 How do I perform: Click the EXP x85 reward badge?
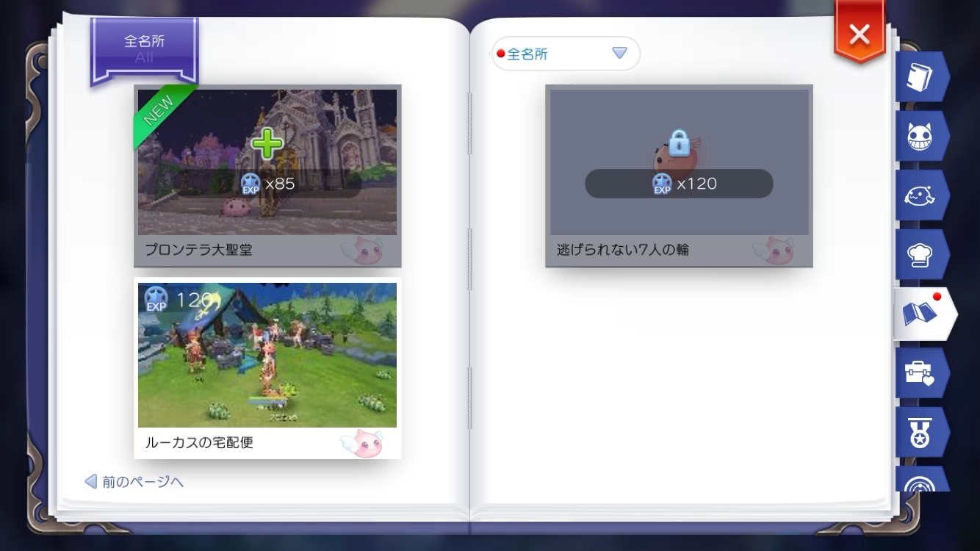pyautogui.click(x=267, y=184)
